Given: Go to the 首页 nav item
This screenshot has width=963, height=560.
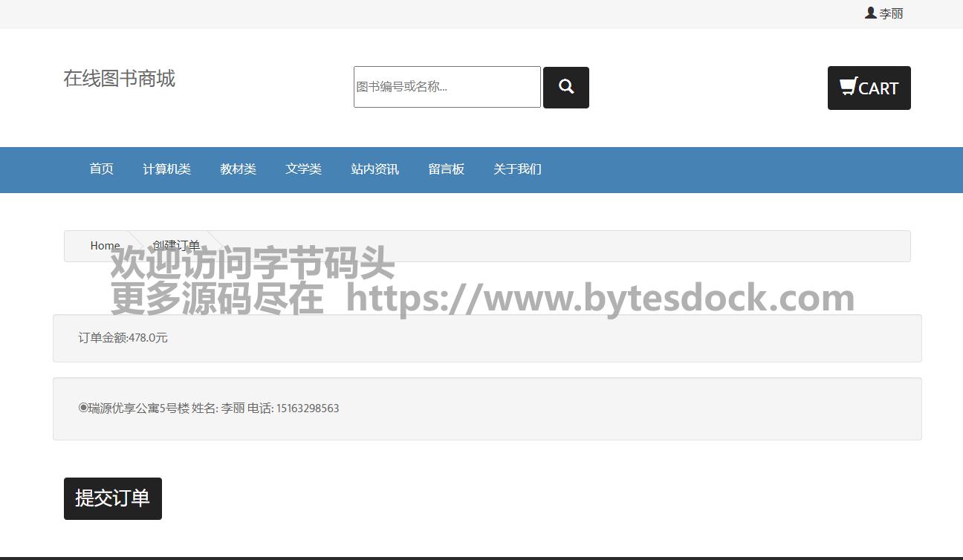Looking at the screenshot, I should click(x=101, y=169).
